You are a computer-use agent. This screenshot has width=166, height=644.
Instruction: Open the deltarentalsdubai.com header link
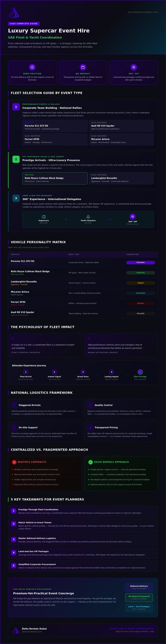[143, 12]
